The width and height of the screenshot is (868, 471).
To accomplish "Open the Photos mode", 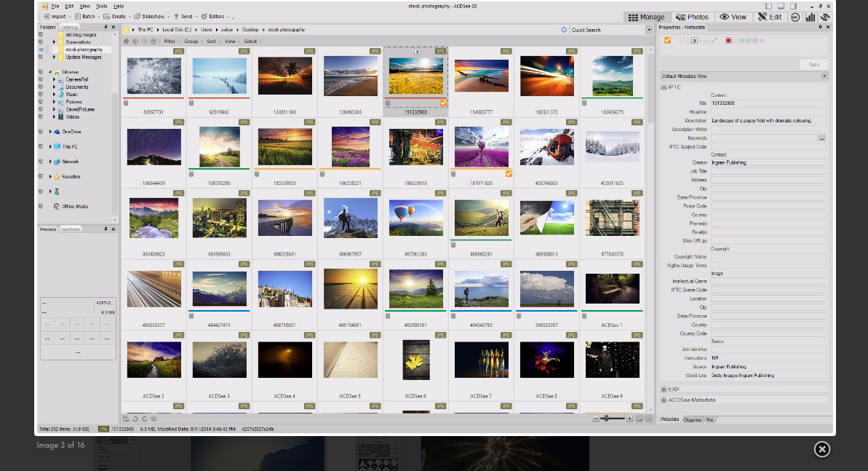I will [x=692, y=17].
